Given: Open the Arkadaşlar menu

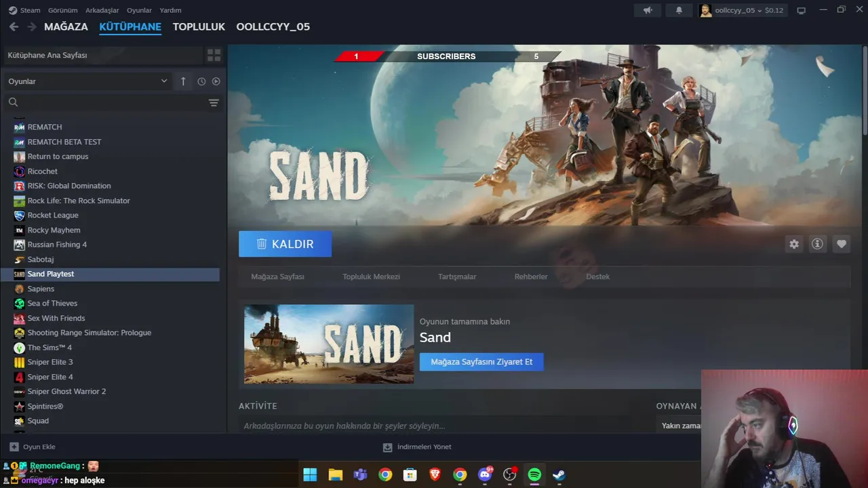Looking at the screenshot, I should point(102,10).
